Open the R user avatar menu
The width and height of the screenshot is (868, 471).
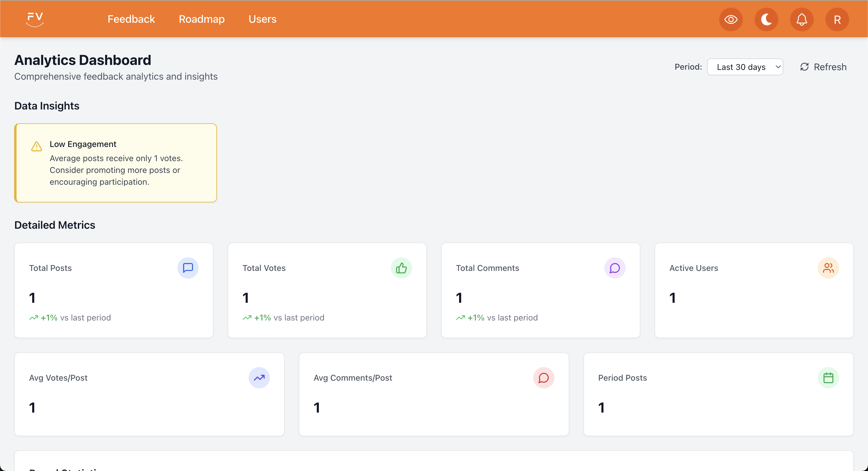click(x=837, y=19)
